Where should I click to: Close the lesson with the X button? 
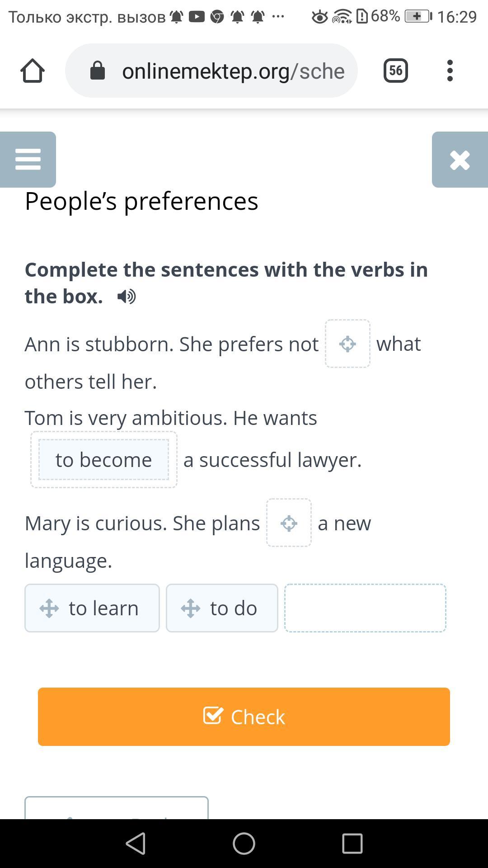point(460,160)
